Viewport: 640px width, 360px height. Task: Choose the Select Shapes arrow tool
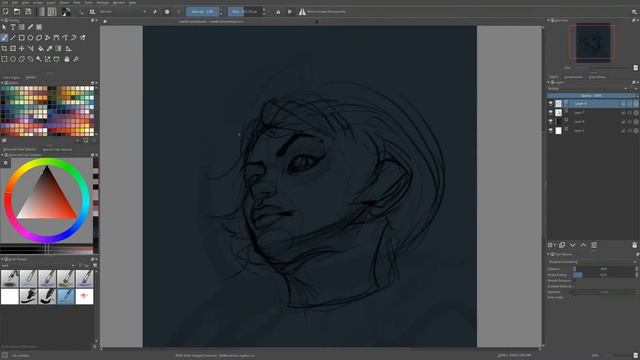(x=4, y=27)
